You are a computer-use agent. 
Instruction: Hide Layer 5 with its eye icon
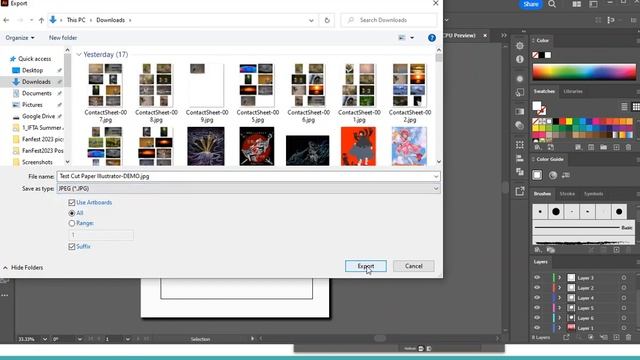pos(537,308)
